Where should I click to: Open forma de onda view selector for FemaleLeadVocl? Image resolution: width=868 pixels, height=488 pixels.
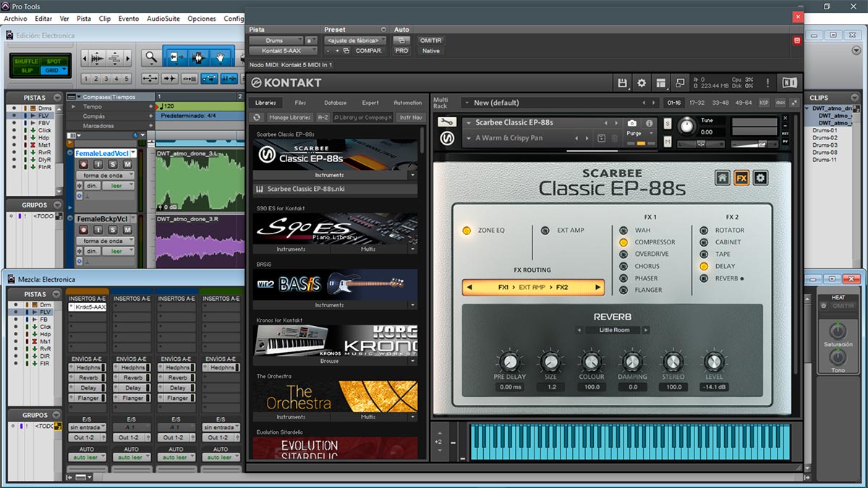(x=106, y=176)
